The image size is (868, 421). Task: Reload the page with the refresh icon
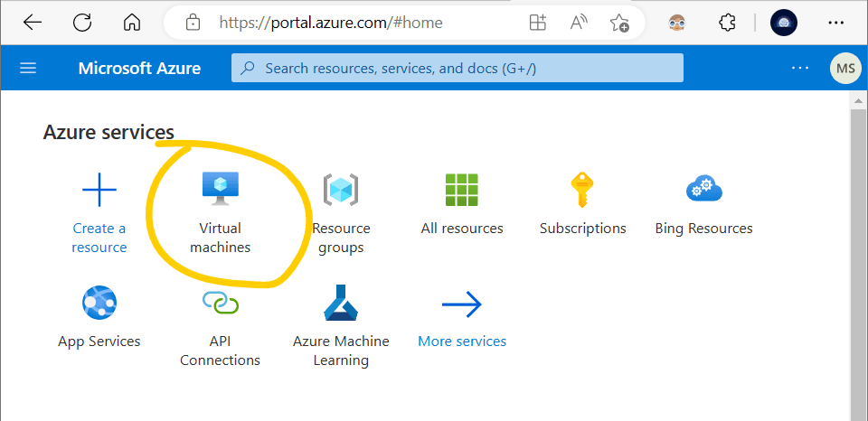82,22
